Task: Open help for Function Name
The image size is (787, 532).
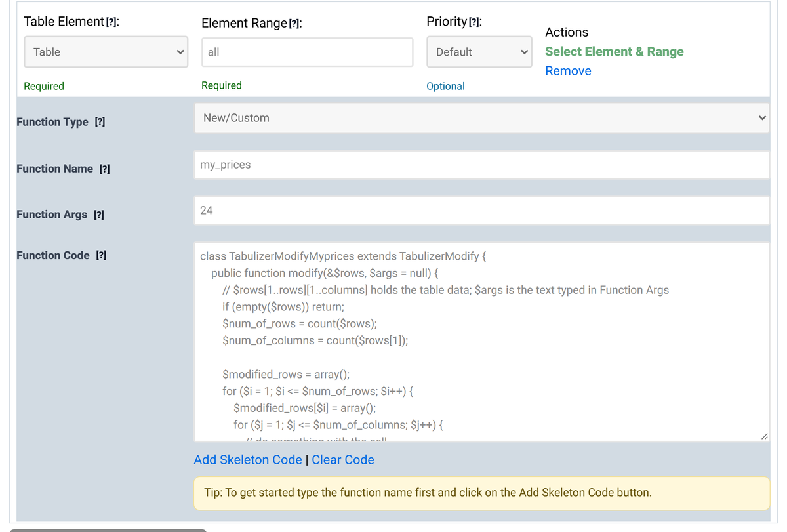Action: [104, 169]
